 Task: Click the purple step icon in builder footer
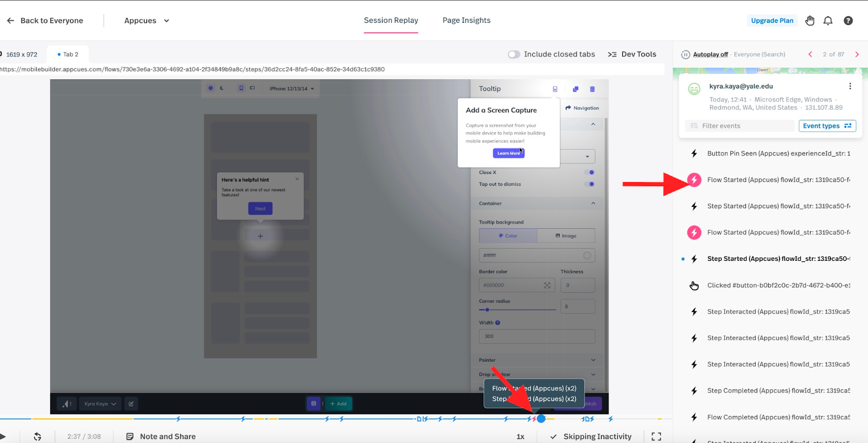314,403
